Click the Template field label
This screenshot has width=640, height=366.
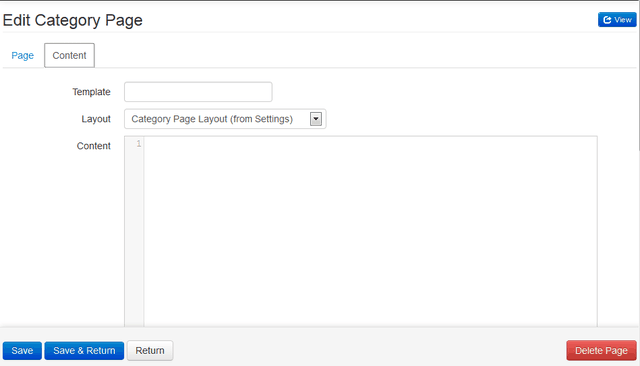[x=91, y=92]
